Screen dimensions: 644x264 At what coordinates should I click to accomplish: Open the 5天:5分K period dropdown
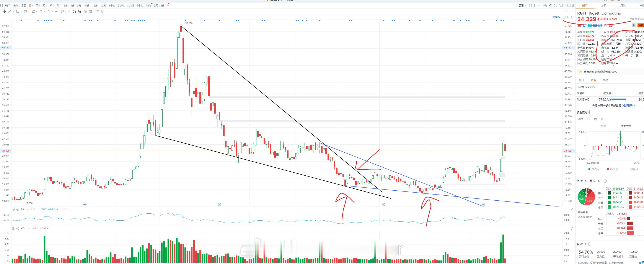pos(161,5)
